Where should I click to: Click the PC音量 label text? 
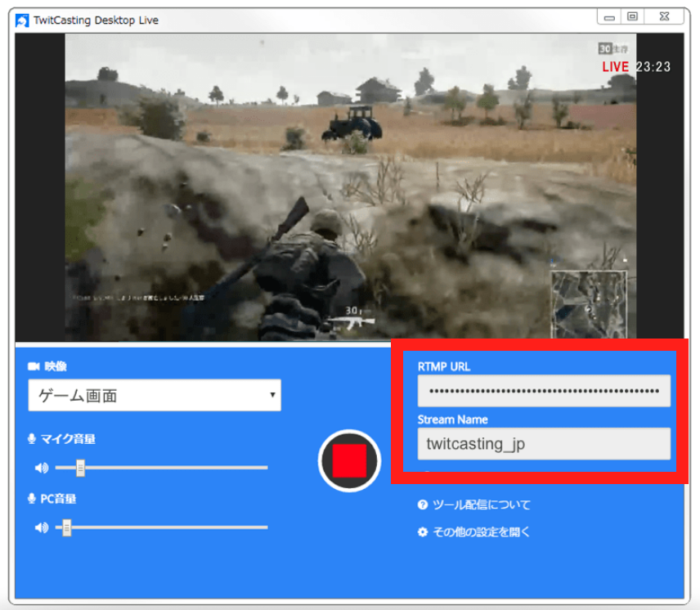[x=59, y=499]
